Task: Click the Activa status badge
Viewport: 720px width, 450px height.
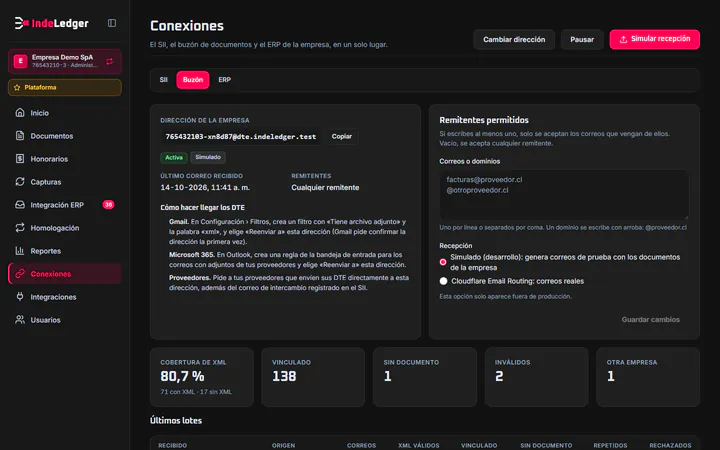Action: coord(174,158)
